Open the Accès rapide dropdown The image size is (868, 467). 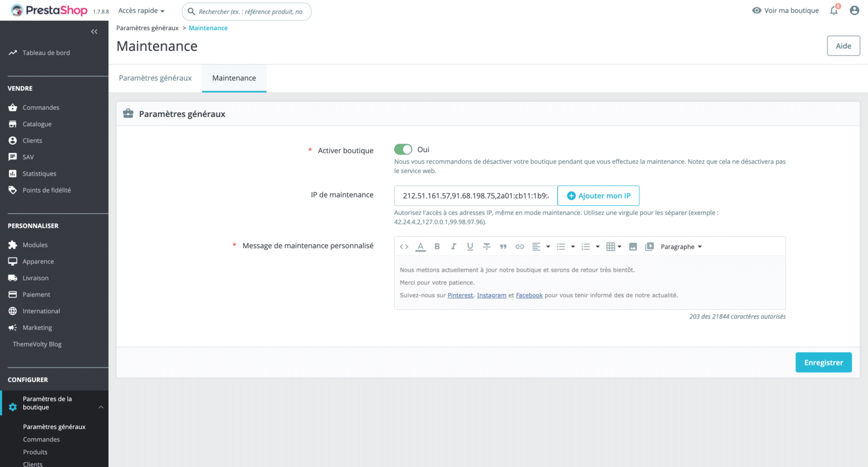[141, 10]
